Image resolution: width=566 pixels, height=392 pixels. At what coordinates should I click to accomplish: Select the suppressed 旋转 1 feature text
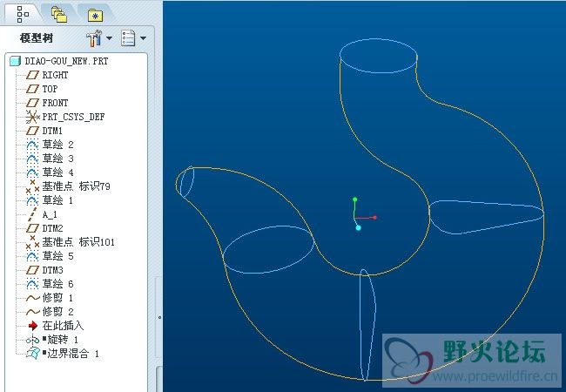[63, 340]
